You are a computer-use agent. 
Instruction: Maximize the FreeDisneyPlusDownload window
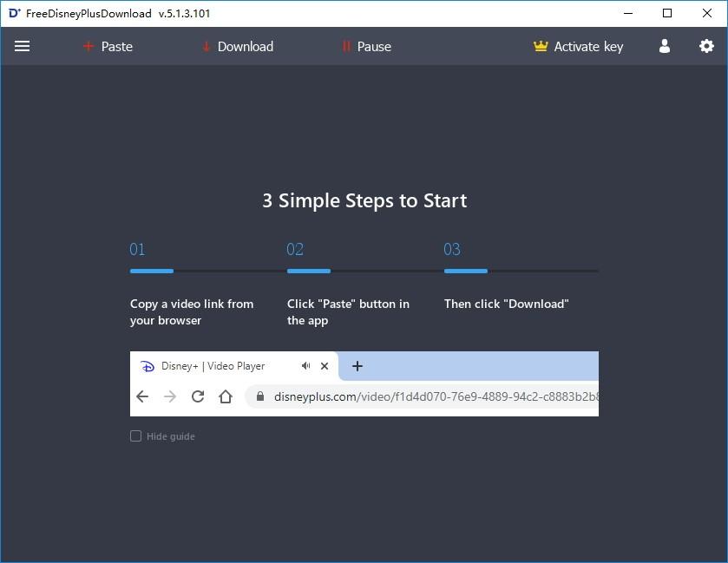click(x=667, y=14)
